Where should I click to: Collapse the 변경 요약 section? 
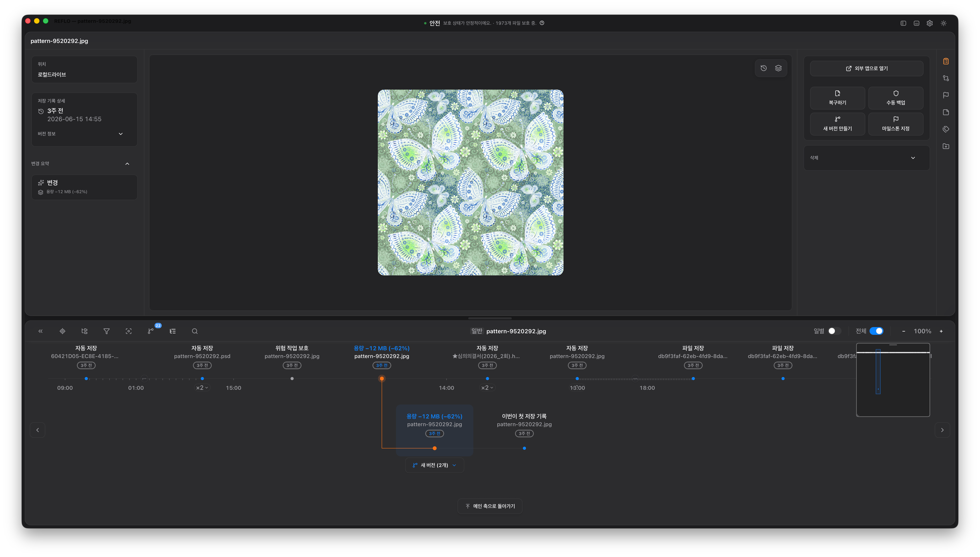click(80, 164)
